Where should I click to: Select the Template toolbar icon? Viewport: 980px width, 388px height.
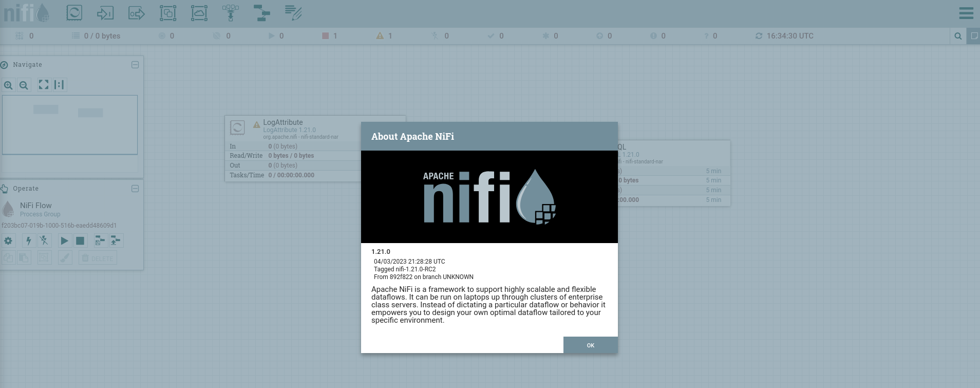click(x=262, y=13)
